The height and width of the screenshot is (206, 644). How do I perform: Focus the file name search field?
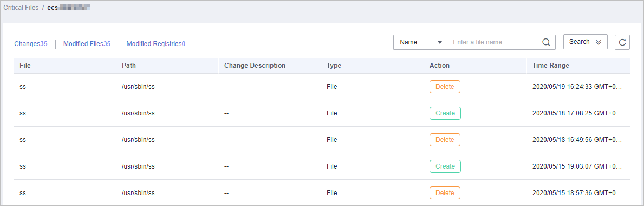tap(495, 42)
